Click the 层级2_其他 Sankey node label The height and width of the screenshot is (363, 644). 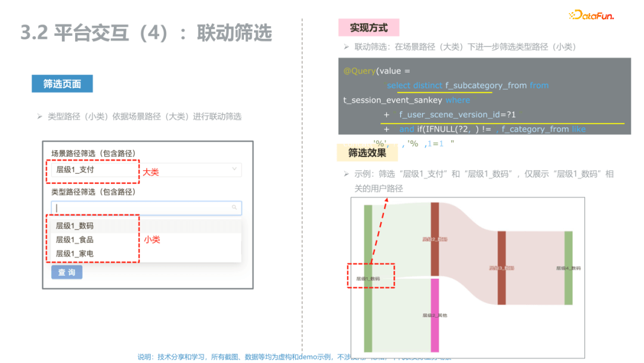(x=435, y=315)
